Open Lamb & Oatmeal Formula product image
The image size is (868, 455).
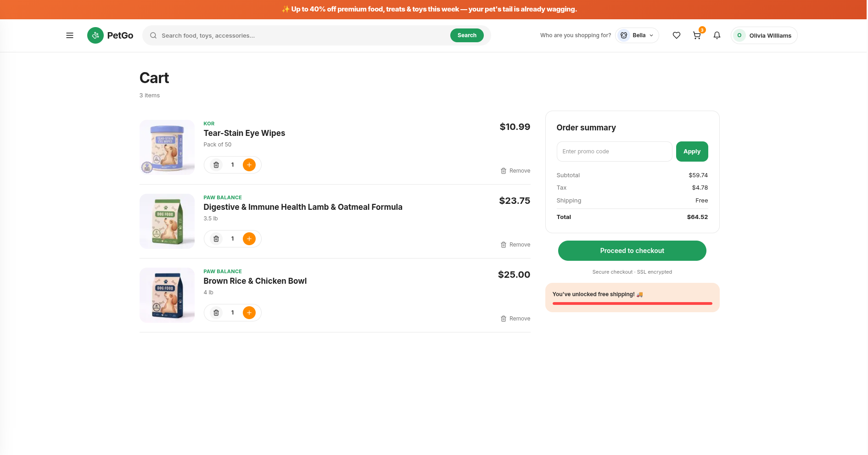pyautogui.click(x=167, y=221)
